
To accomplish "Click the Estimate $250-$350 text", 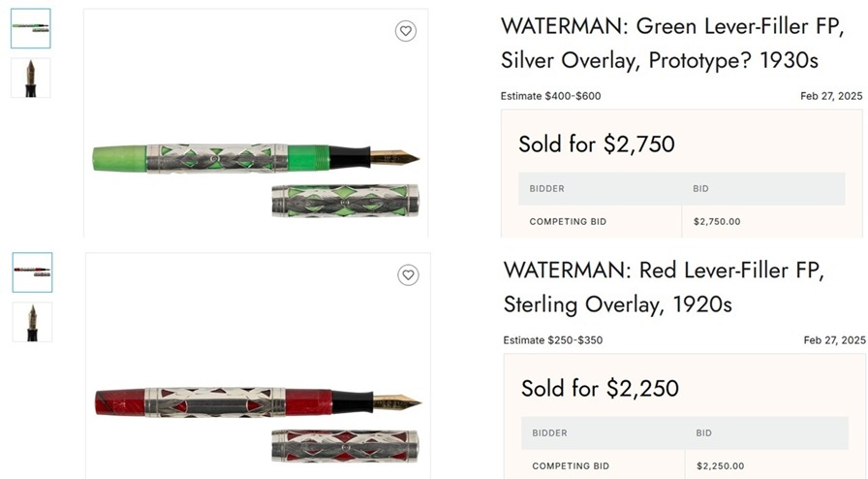I will pyautogui.click(x=553, y=340).
